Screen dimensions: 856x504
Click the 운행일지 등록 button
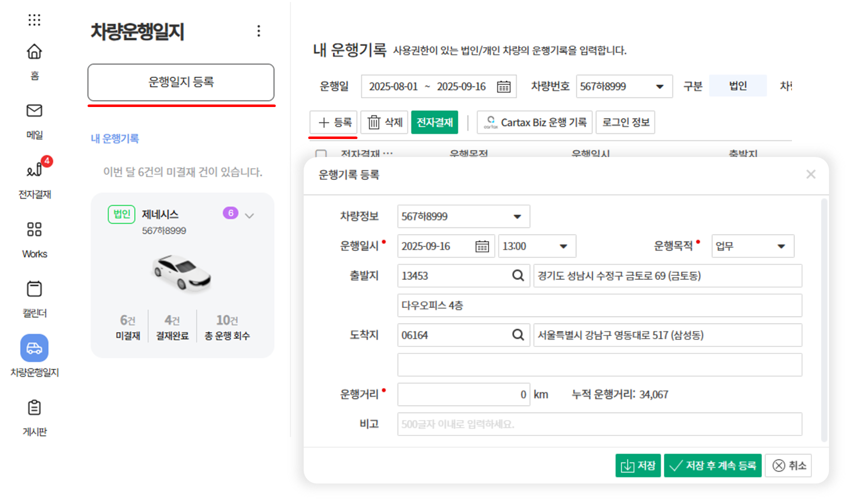181,82
